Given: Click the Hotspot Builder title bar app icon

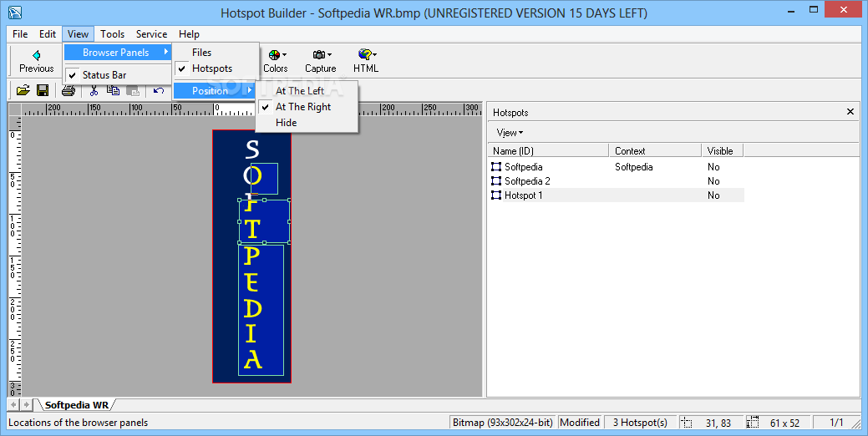Looking at the screenshot, I should tap(15, 13).
